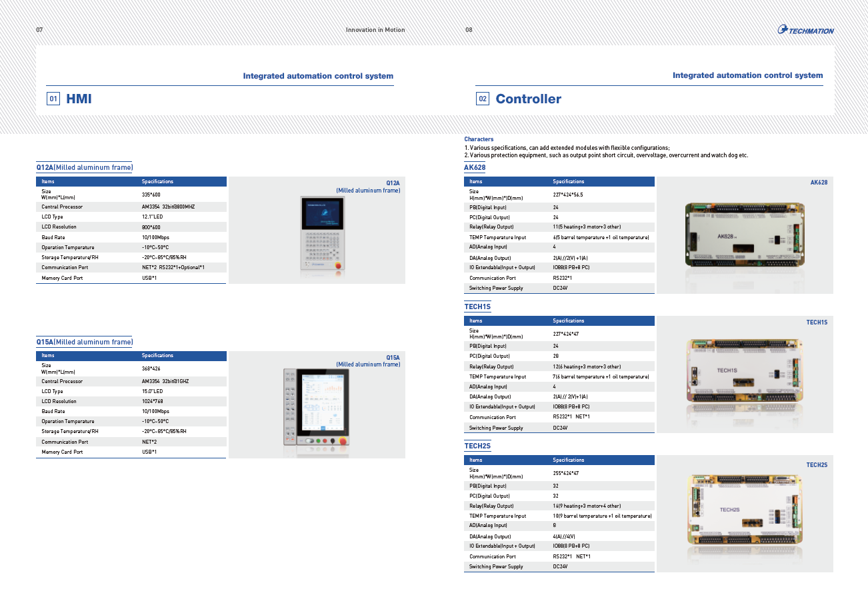Click the TECH1S controller board photo

coord(743,371)
